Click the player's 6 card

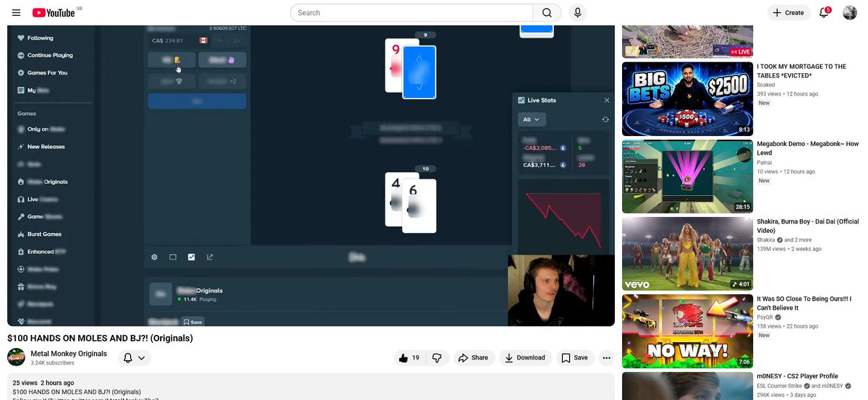click(420, 206)
